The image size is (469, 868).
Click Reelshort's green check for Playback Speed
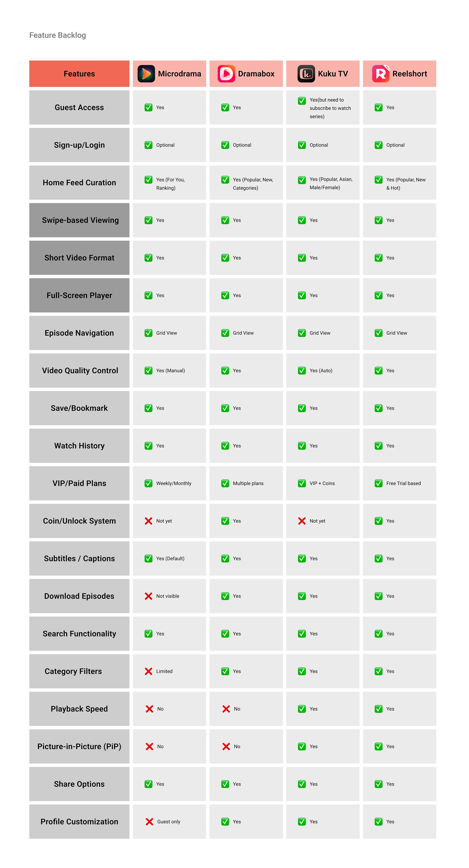[379, 709]
